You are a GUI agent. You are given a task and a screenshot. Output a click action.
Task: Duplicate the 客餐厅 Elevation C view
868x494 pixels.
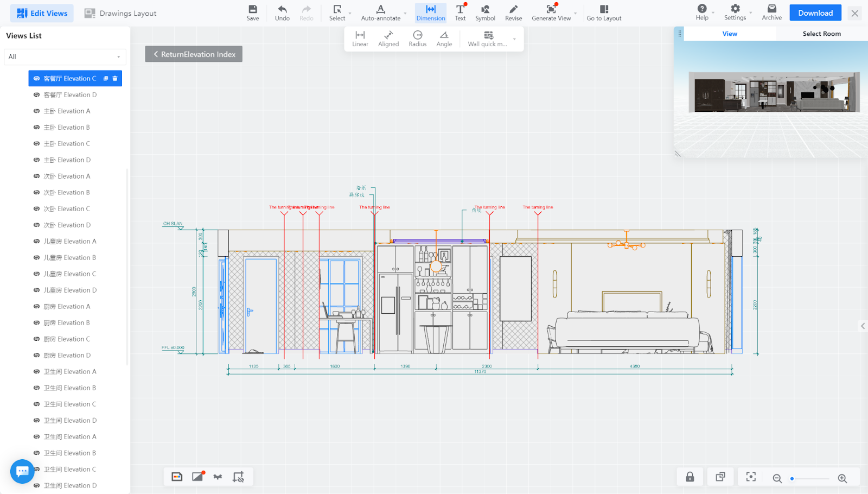[x=106, y=78]
